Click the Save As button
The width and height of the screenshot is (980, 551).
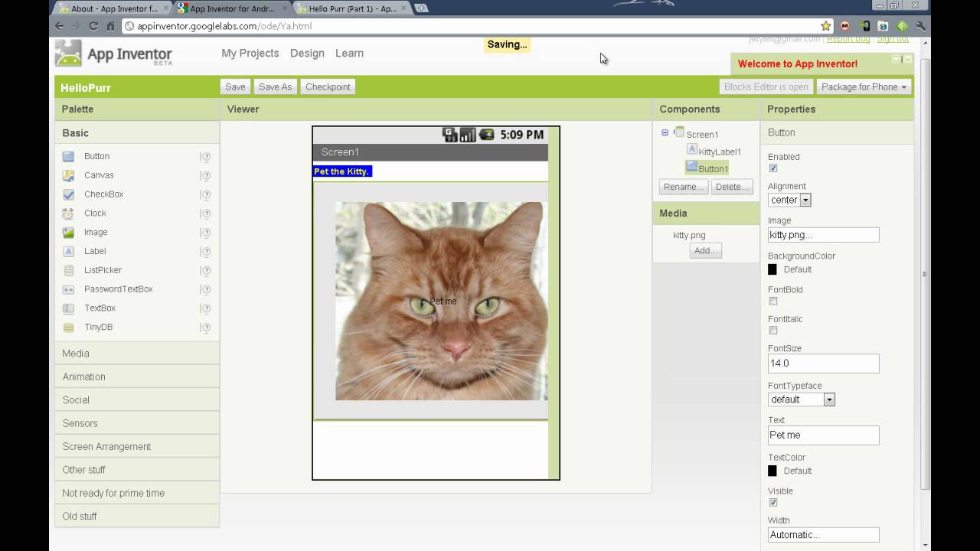[x=275, y=87]
